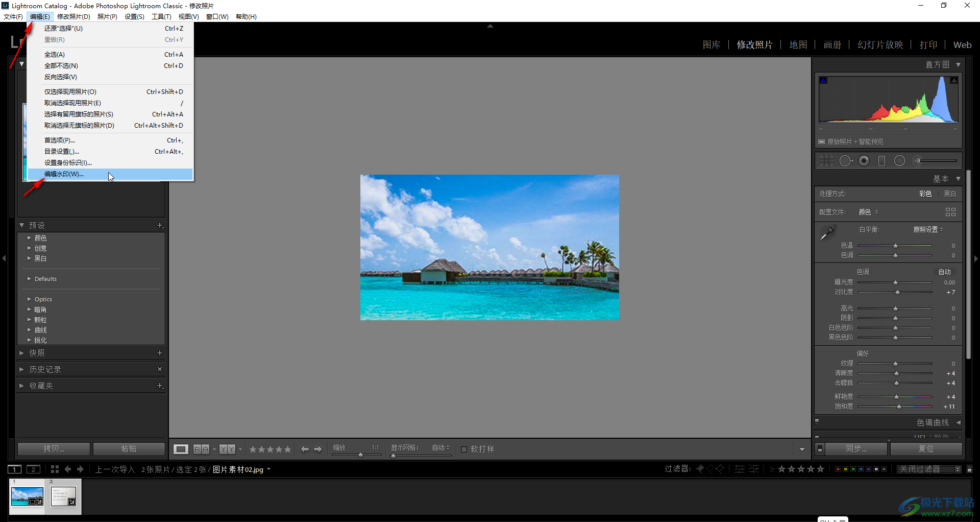Click the 曝光度 exposure slider handle

(x=895, y=282)
